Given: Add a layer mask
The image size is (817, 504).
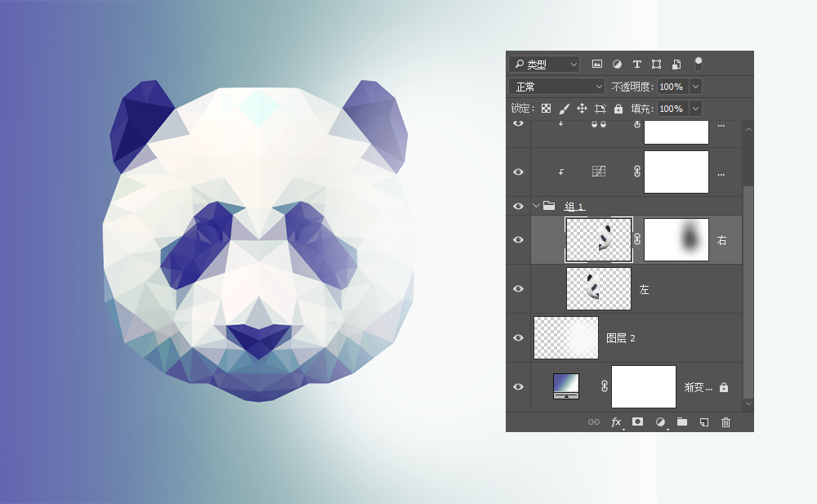Looking at the screenshot, I should coord(638,421).
